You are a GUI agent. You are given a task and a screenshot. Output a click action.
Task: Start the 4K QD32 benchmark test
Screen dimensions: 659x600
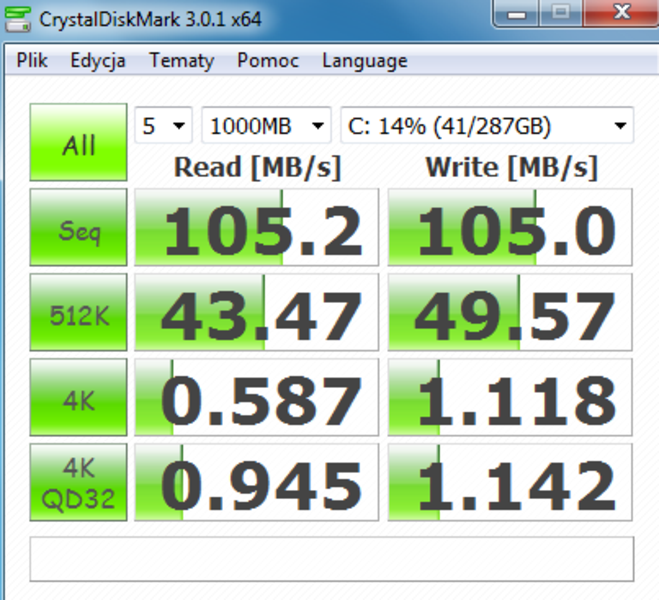tap(79, 482)
